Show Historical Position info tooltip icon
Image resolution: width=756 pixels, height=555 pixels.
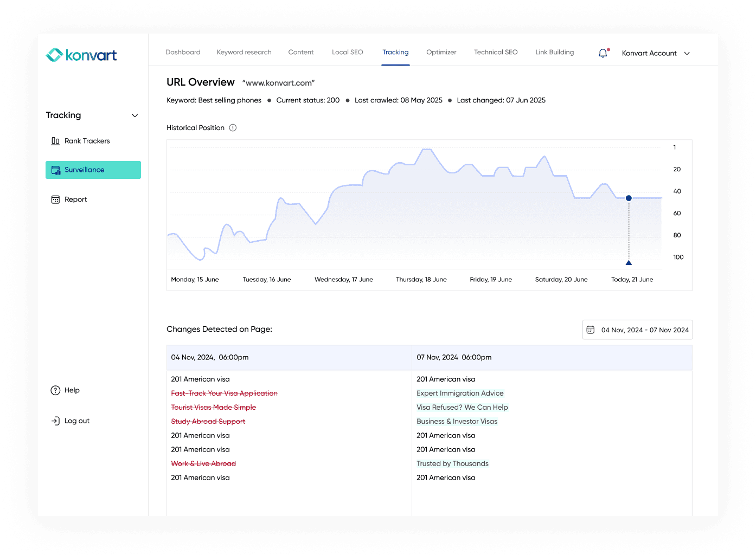(x=233, y=128)
